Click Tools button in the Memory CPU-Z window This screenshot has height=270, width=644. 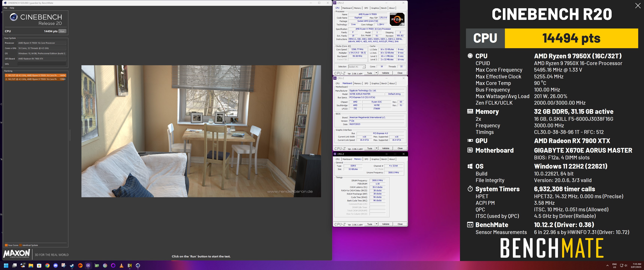click(x=370, y=224)
